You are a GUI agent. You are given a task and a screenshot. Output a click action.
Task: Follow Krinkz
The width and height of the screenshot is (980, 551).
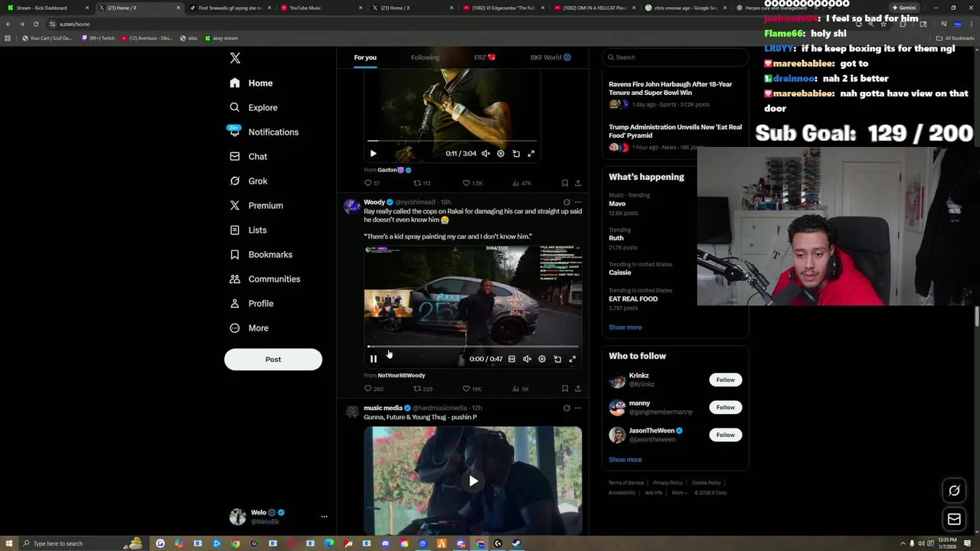coord(725,380)
